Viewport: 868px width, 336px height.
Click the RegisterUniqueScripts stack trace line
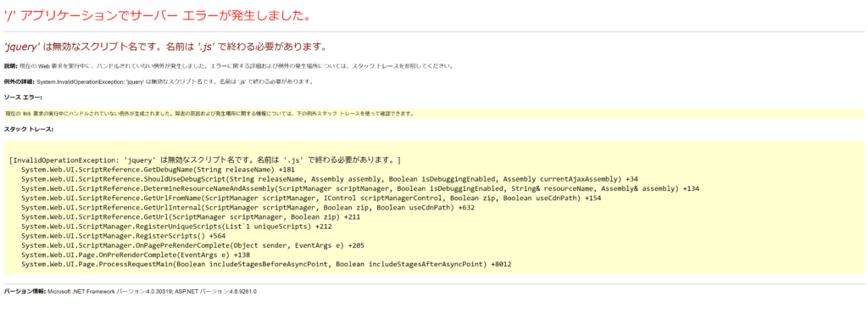point(176,227)
